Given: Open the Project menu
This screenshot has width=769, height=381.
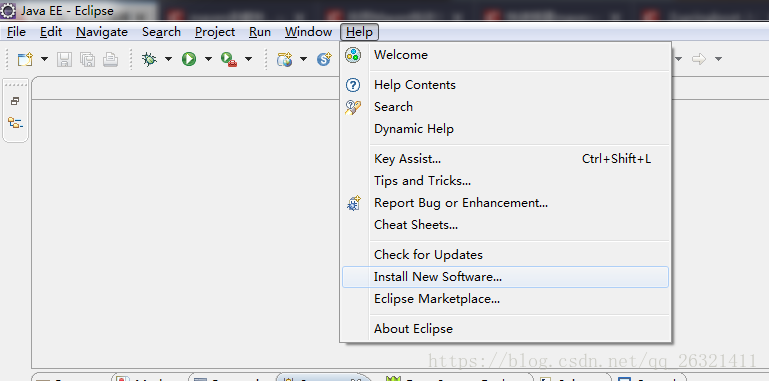Looking at the screenshot, I should coord(215,32).
